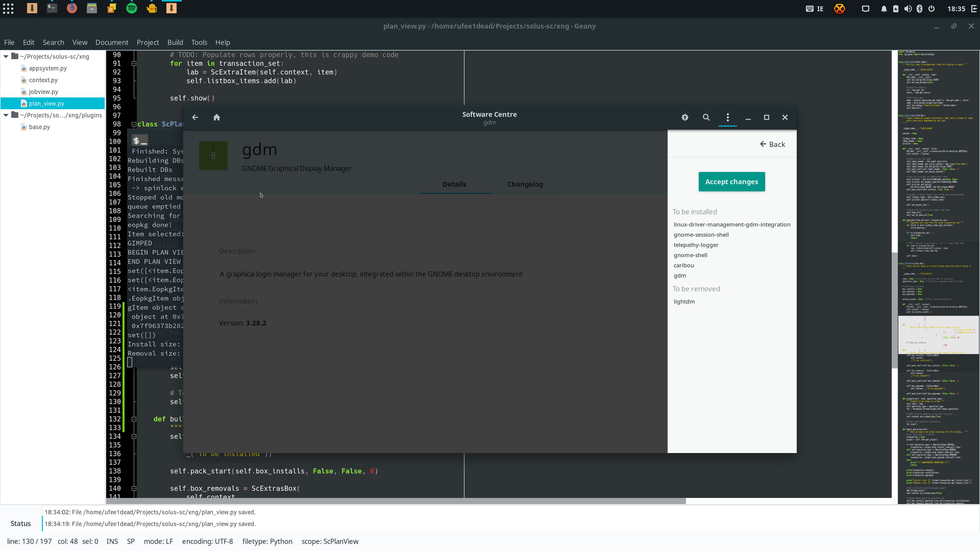Open the Software Centre home page

click(216, 118)
